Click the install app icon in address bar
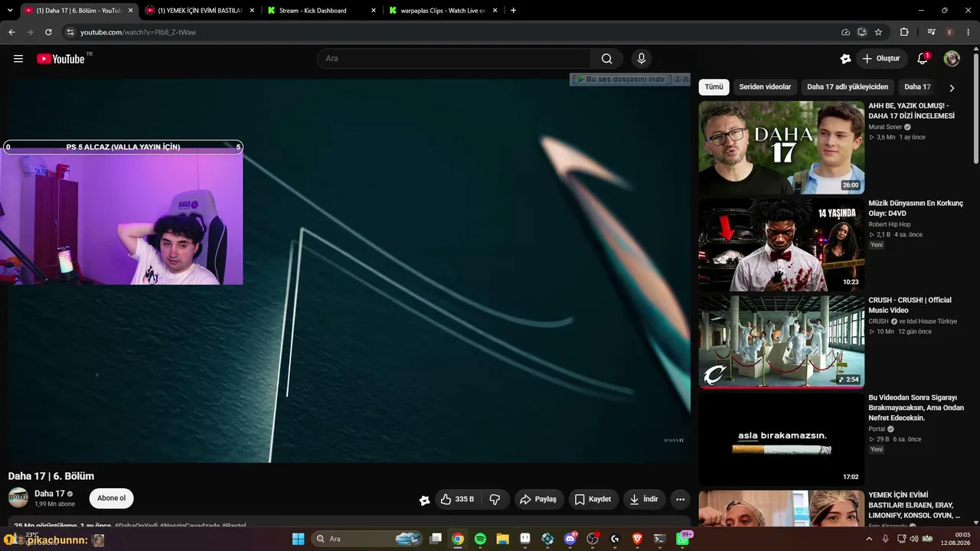Image resolution: width=980 pixels, height=551 pixels. [x=861, y=32]
